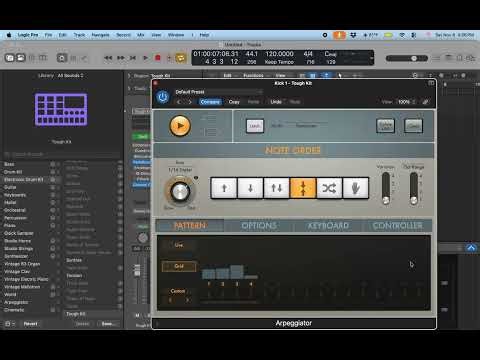The image size is (480, 360).
Task: Click Undo in plugin header
Action: 276,102
